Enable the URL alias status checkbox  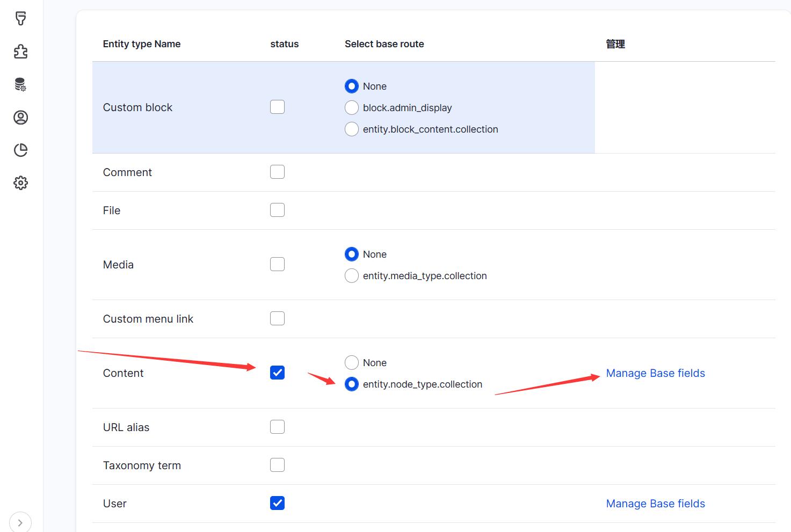277,427
